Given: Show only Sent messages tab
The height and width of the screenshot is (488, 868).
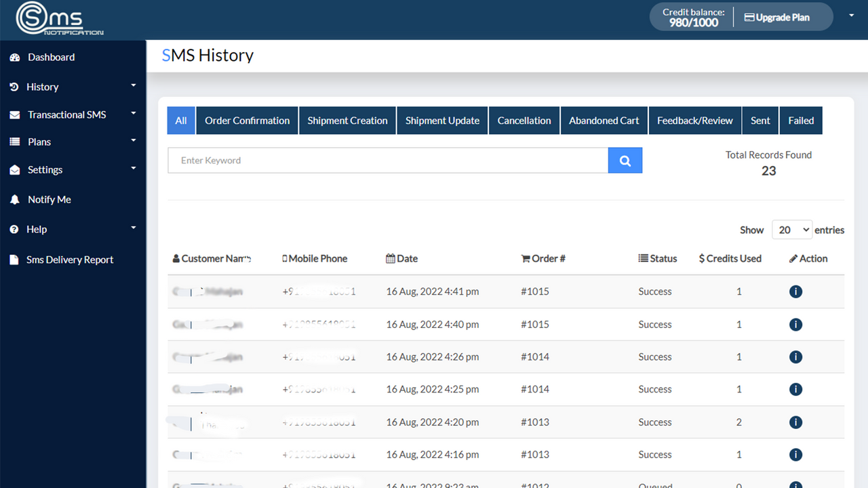Looking at the screenshot, I should coord(760,121).
